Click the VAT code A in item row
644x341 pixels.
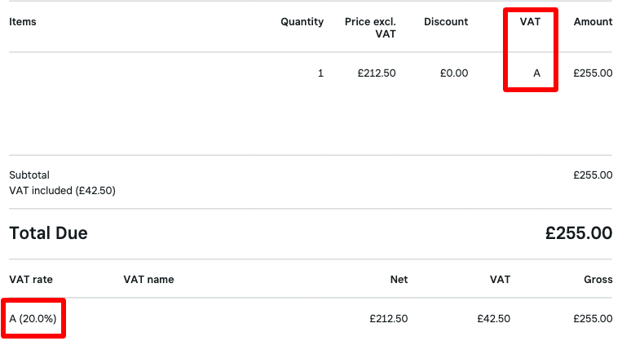tap(536, 73)
